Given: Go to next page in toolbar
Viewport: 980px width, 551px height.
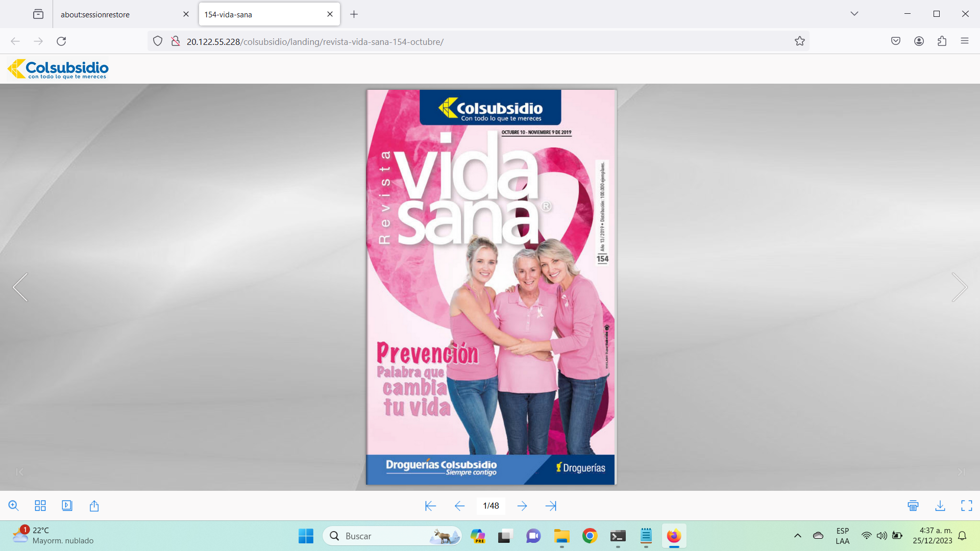Looking at the screenshot, I should click(522, 506).
